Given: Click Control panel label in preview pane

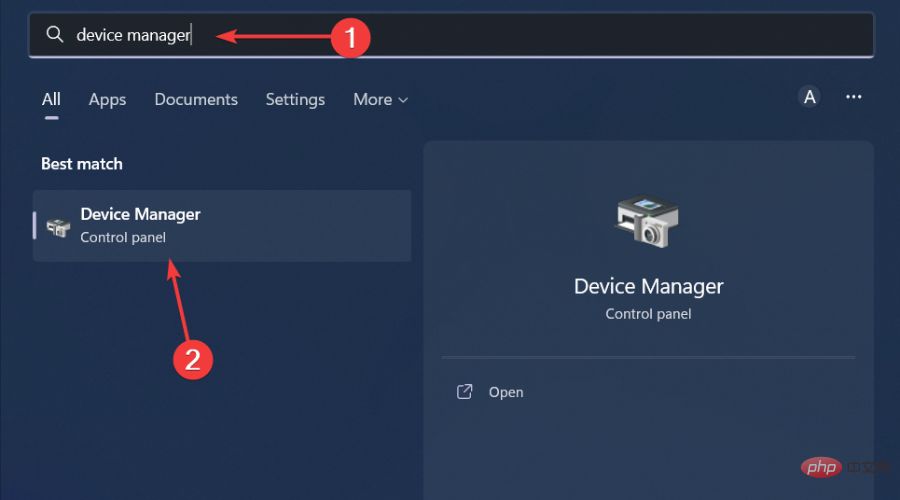Looking at the screenshot, I should tap(648, 314).
